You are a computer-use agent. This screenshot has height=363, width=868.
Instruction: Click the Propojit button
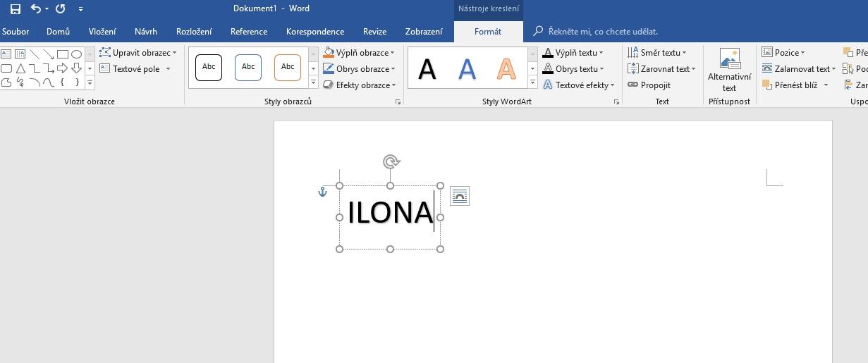coord(649,85)
